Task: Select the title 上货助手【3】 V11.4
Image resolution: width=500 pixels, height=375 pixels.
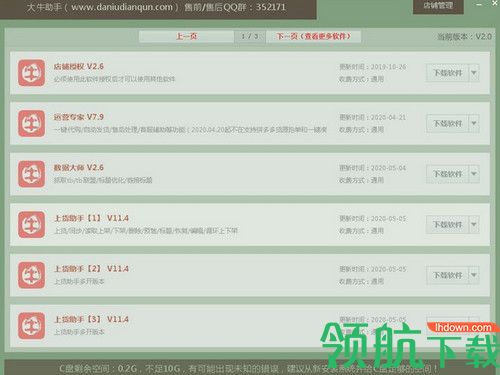Action: pyautogui.click(x=91, y=319)
